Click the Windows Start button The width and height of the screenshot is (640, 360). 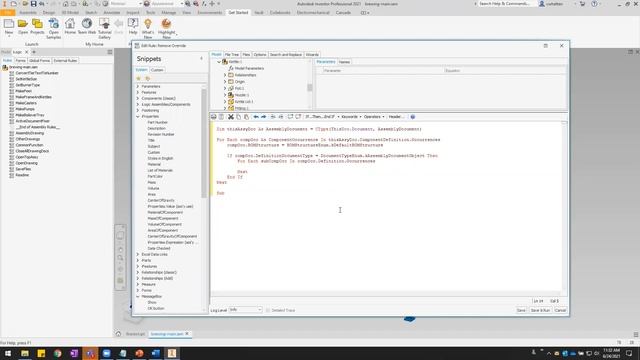coord(8,353)
